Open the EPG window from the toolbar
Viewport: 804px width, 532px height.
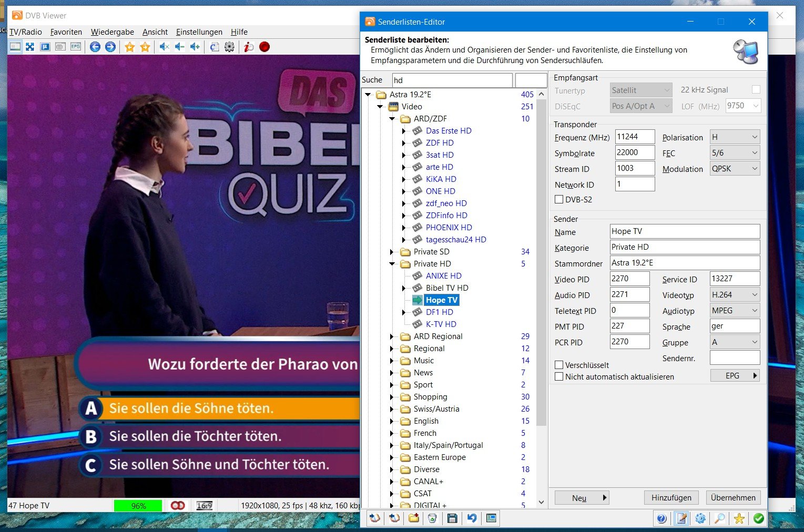pyautogui.click(x=76, y=47)
